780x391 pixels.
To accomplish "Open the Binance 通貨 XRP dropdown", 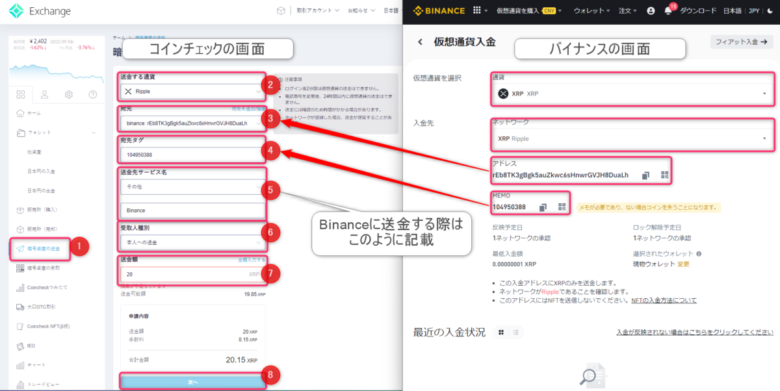I will 632,94.
